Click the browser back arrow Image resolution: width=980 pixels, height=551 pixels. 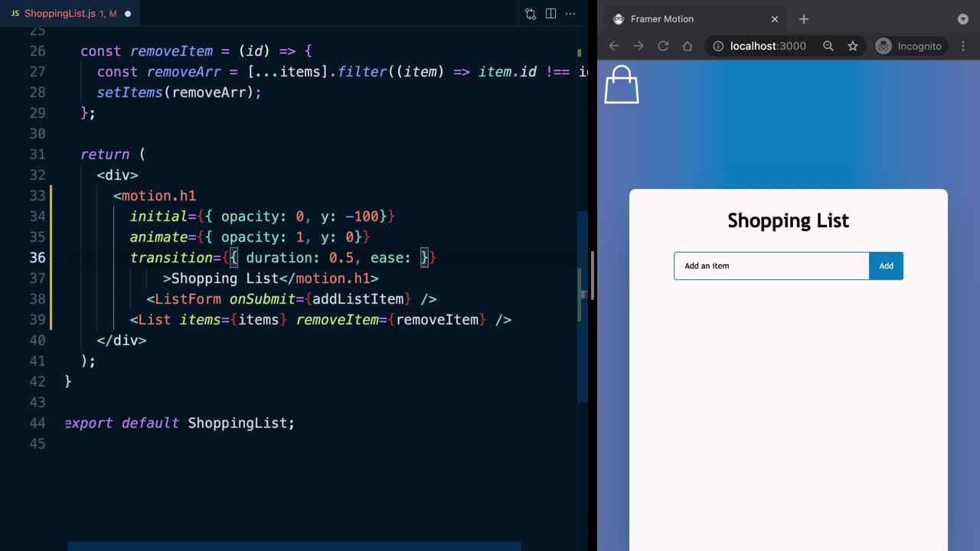[614, 46]
